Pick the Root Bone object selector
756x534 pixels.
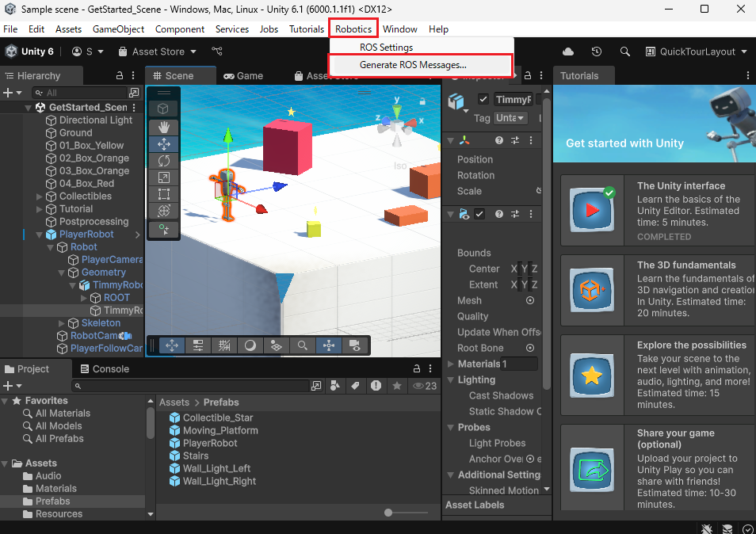[530, 348]
